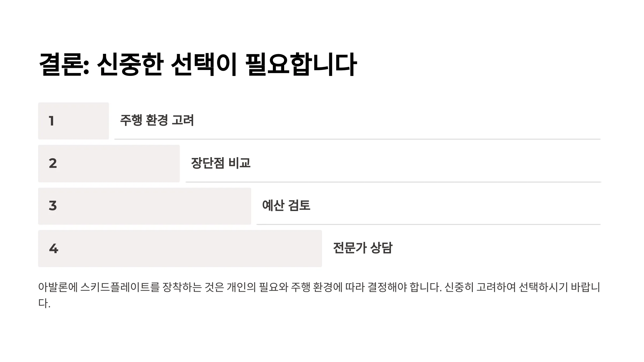Click the divider line under 장단점 비교

(x=393, y=182)
